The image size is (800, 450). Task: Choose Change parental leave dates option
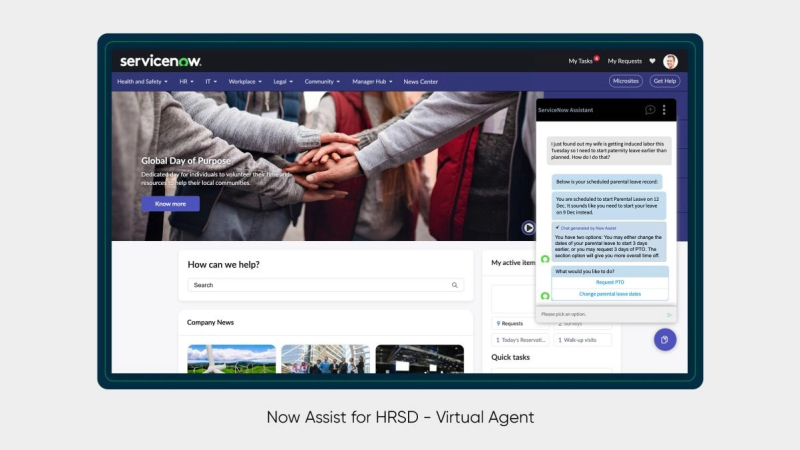(x=610, y=294)
